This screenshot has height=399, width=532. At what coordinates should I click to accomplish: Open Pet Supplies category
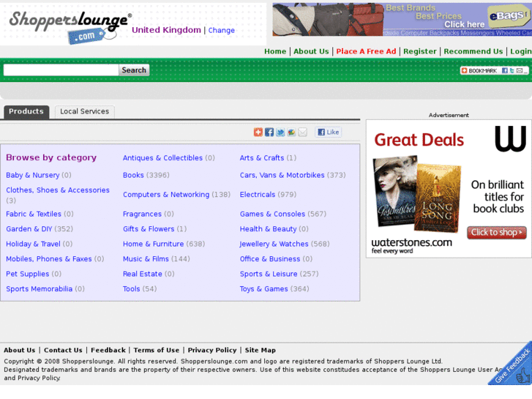28,274
